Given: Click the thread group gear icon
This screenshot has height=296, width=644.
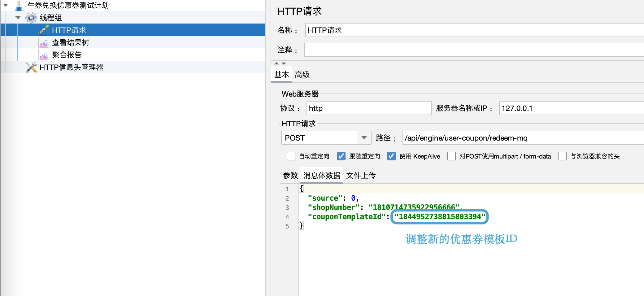Looking at the screenshot, I should 31,18.
